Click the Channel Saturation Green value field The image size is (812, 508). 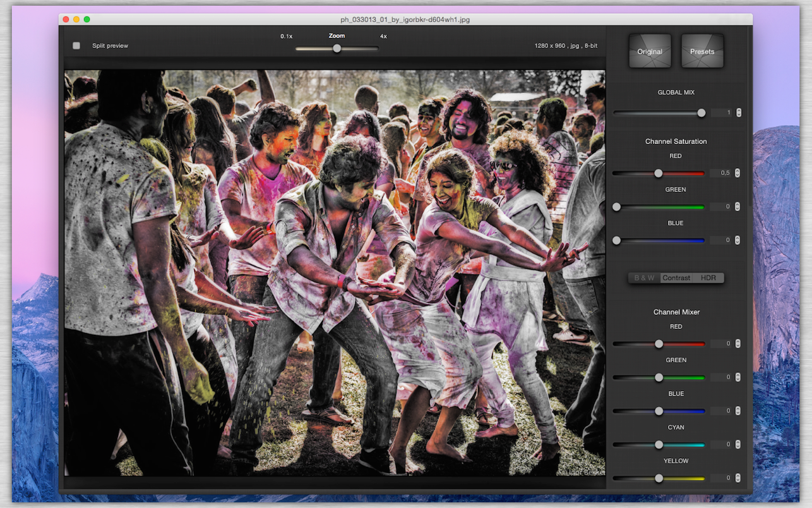point(721,207)
